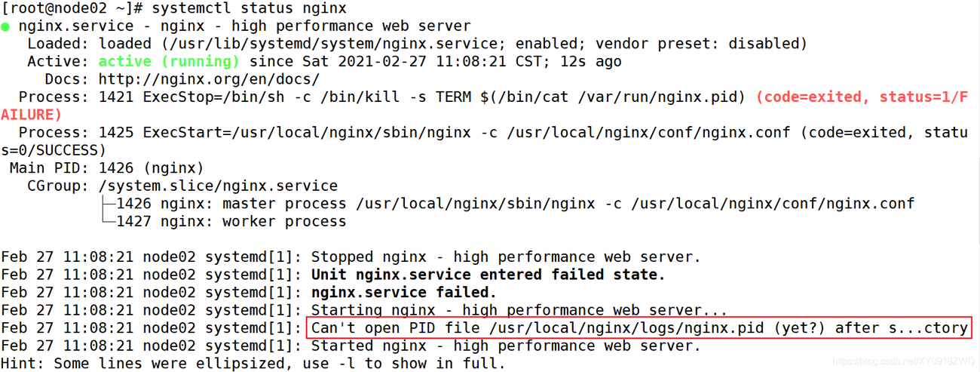Click the green status dot before nginx.service

pyautogui.click(x=6, y=27)
